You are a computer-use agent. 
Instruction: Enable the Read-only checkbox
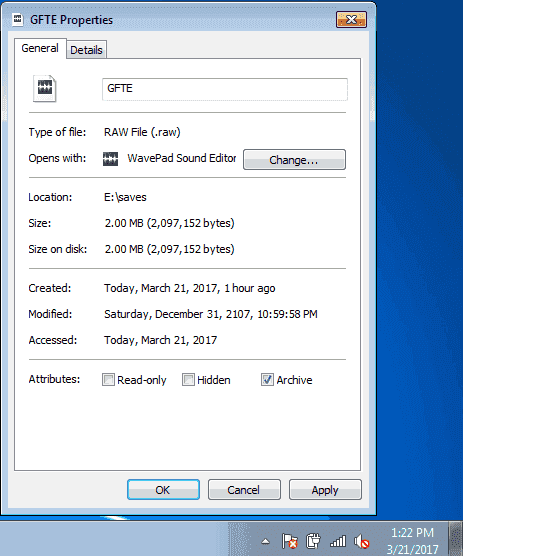click(x=108, y=380)
